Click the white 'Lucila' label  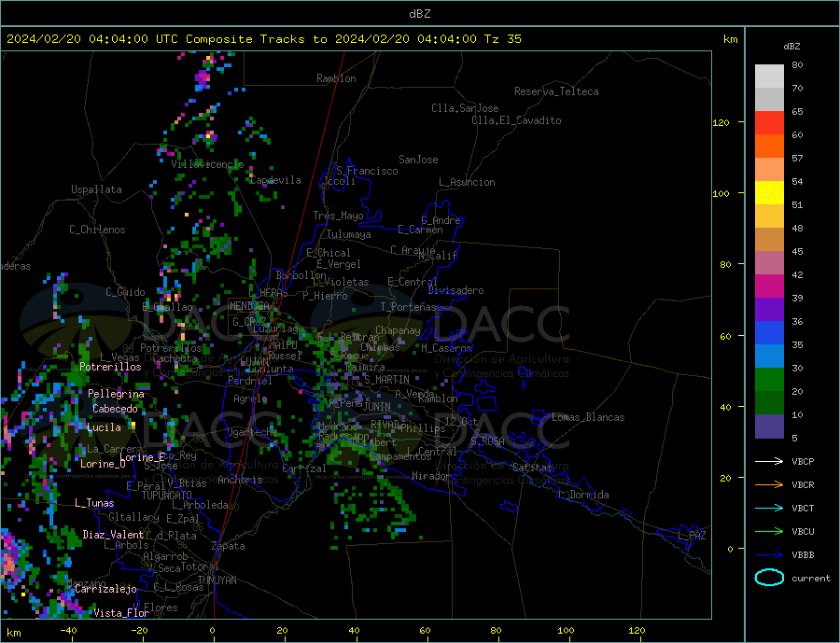[x=104, y=428]
